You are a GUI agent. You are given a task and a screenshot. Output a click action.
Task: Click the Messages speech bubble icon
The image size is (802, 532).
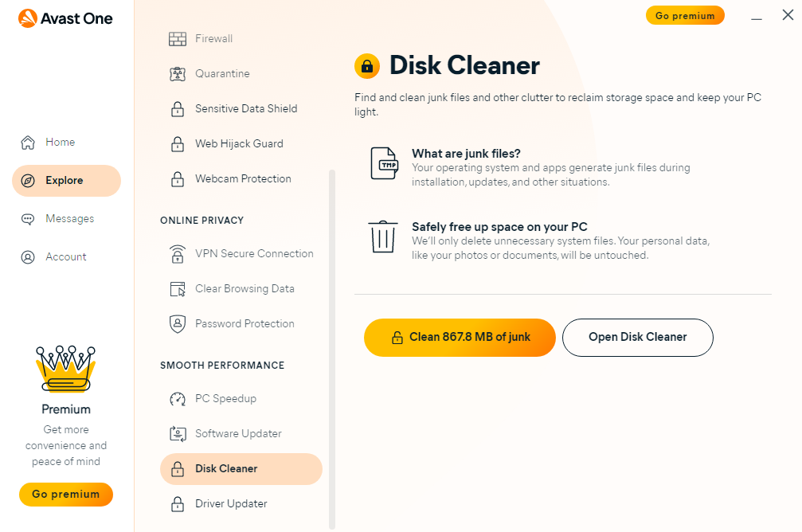28,219
